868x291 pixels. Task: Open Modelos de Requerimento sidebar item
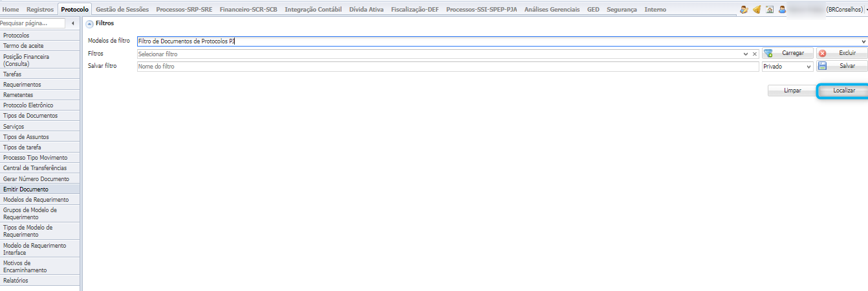click(40, 200)
